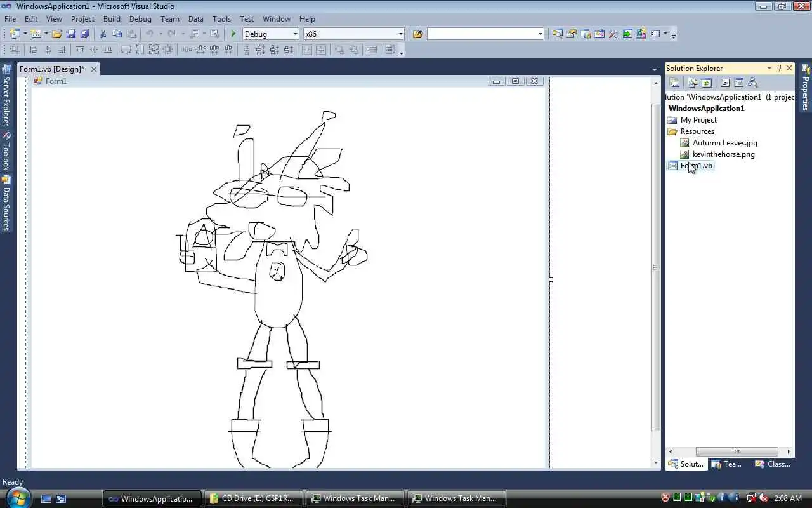The height and width of the screenshot is (508, 812).
Task: Start debugging with the green play icon
Action: [233, 34]
